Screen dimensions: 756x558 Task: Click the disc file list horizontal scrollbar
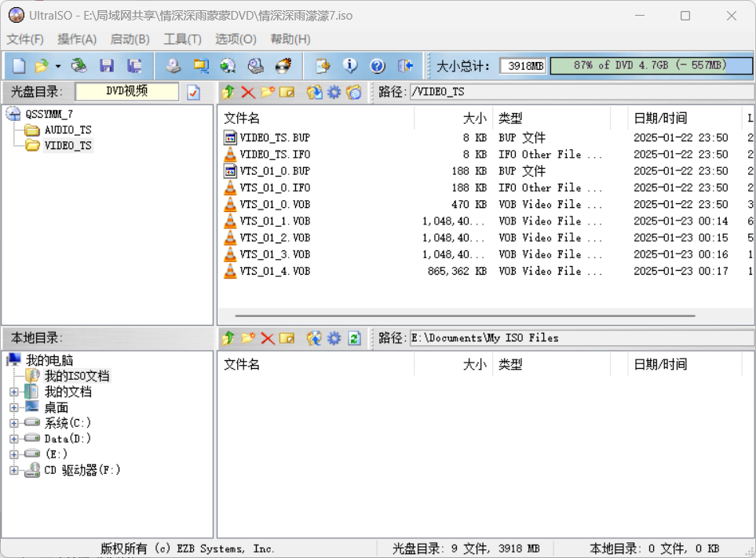[x=465, y=316]
